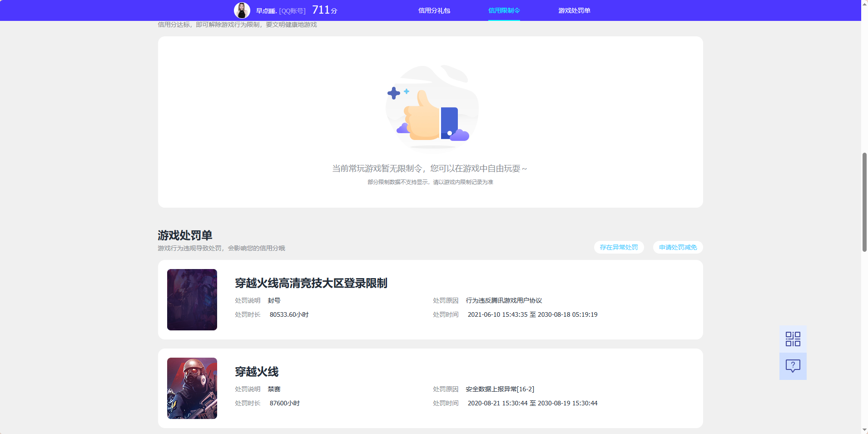Click the scrollbar up arrow
Image resolution: width=868 pixels, height=434 pixels.
[864, 4]
